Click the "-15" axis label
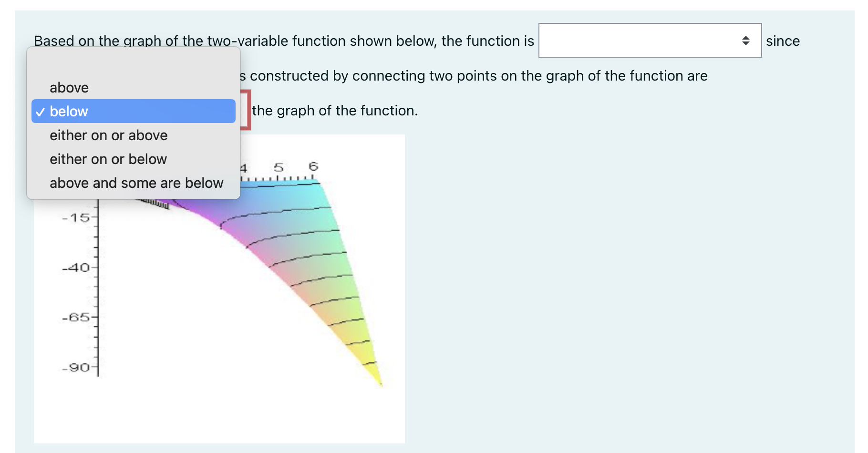This screenshot has width=868, height=453. pyautogui.click(x=76, y=217)
